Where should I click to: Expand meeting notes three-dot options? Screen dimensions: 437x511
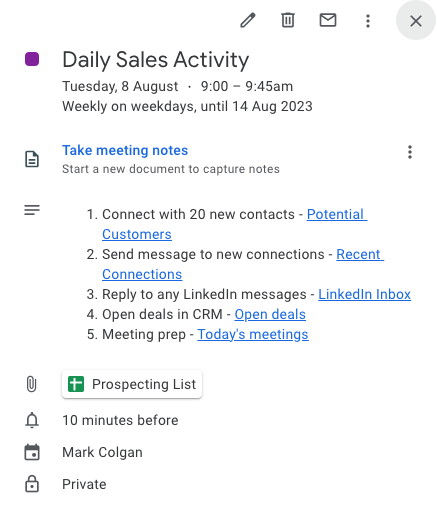pos(410,152)
